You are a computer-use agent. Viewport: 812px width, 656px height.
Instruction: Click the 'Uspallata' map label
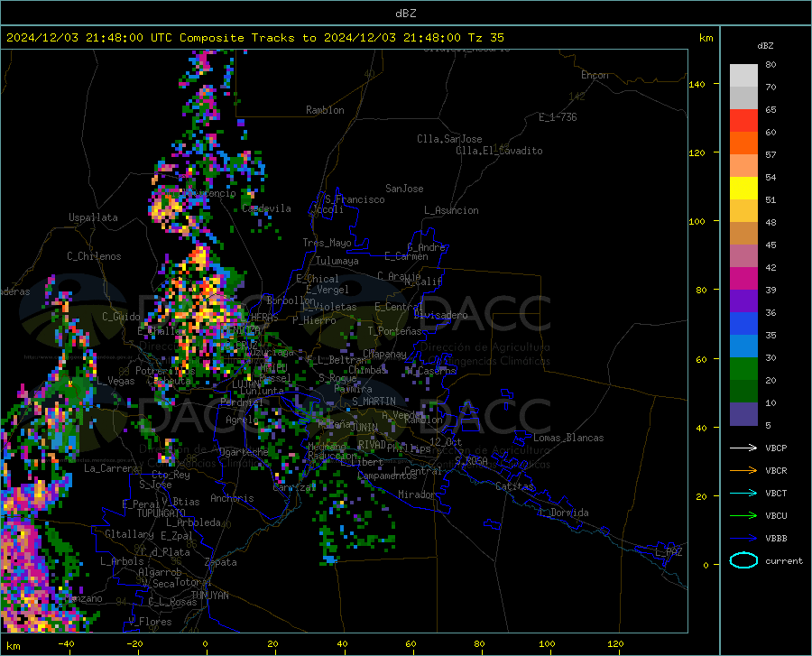[x=93, y=217]
